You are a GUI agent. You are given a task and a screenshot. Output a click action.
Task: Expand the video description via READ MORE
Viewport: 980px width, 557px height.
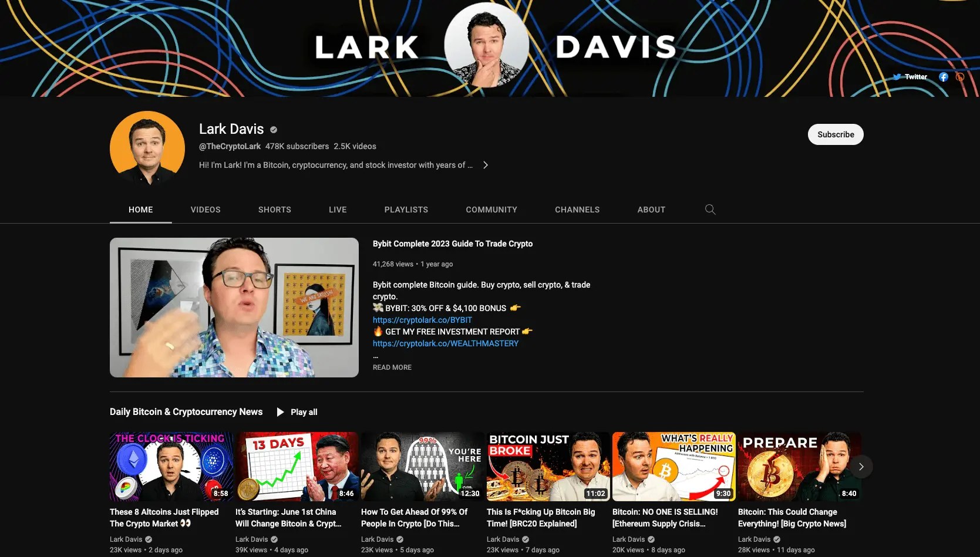392,367
